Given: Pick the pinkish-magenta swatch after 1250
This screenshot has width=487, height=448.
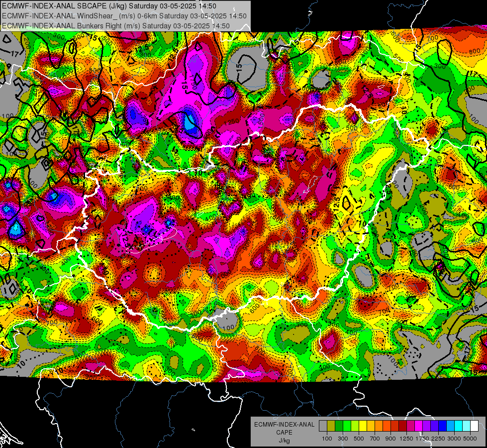Looking at the screenshot, I should (x=410, y=426).
